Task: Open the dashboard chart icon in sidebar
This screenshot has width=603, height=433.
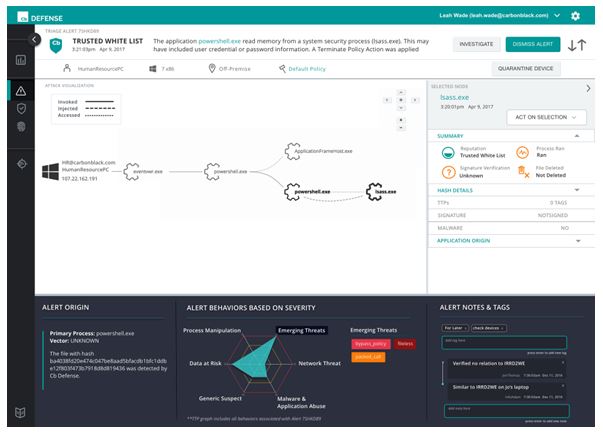Action: [21, 60]
